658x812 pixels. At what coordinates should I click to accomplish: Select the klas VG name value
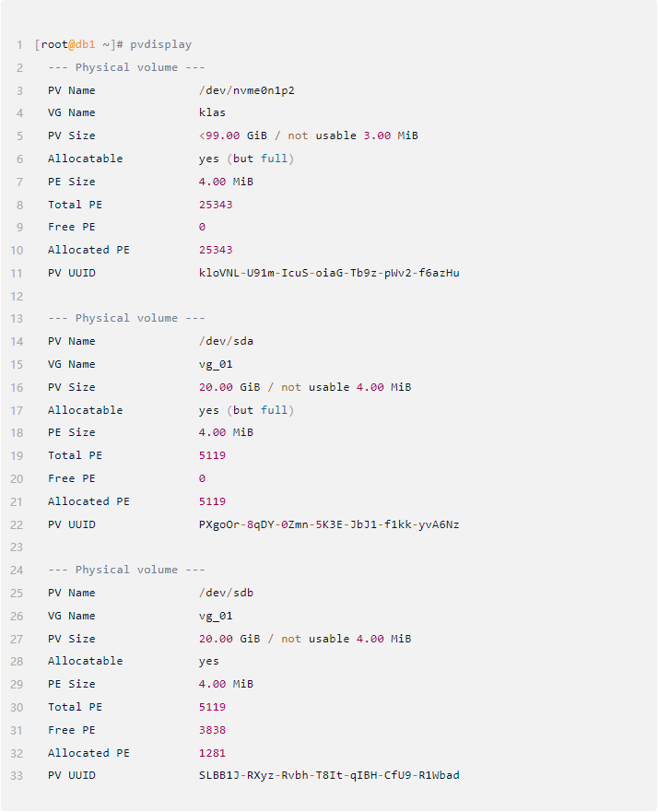(x=212, y=112)
